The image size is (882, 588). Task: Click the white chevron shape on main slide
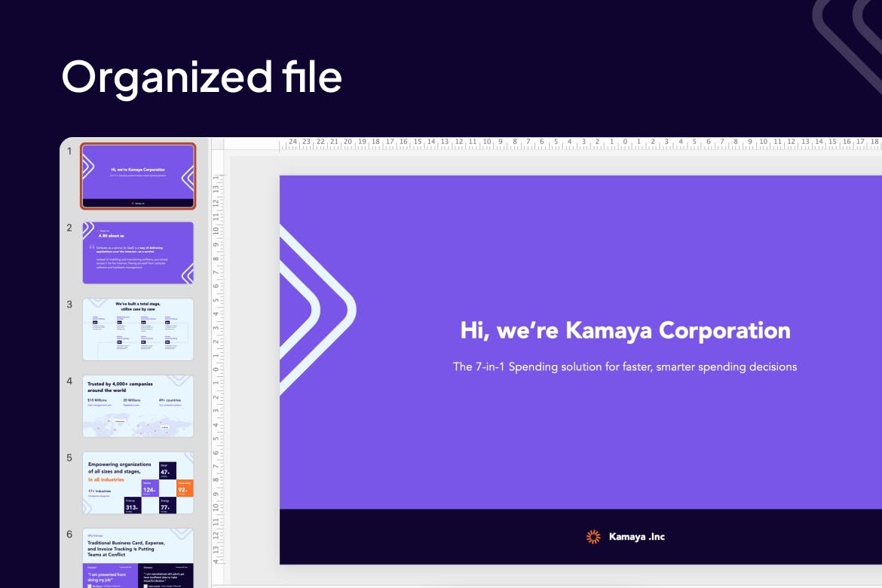[x=332, y=309]
